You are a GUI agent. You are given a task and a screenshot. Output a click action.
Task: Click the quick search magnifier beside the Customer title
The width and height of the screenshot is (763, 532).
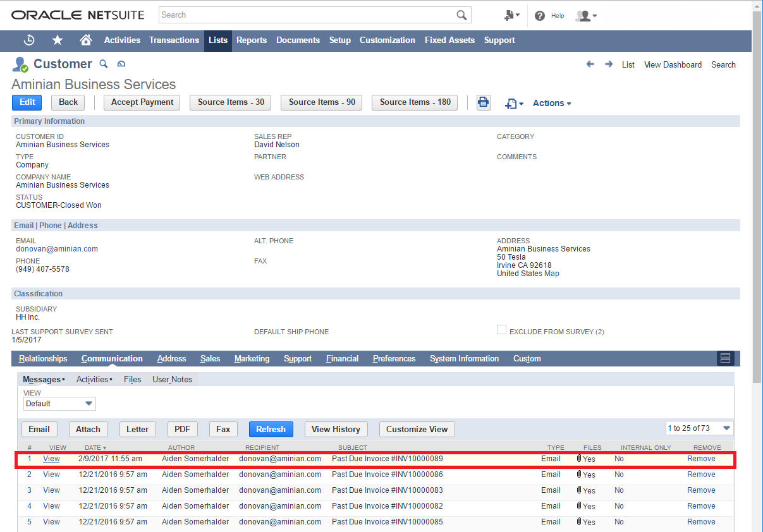point(104,64)
